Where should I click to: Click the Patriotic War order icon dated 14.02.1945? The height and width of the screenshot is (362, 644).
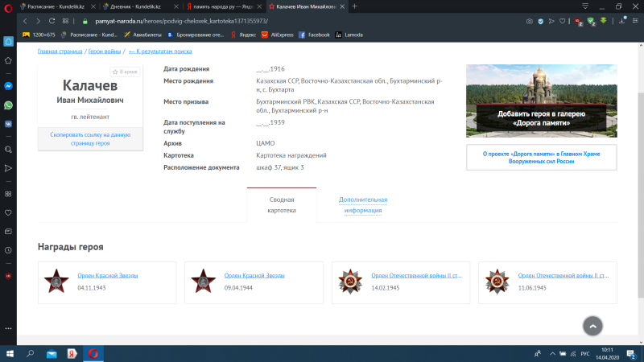point(350,282)
